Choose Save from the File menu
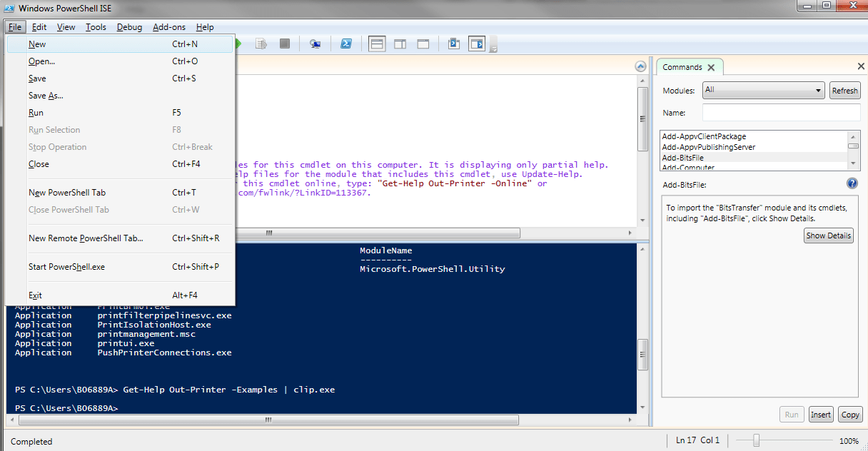Screen dimensions: 868x451 (x=120, y=78)
